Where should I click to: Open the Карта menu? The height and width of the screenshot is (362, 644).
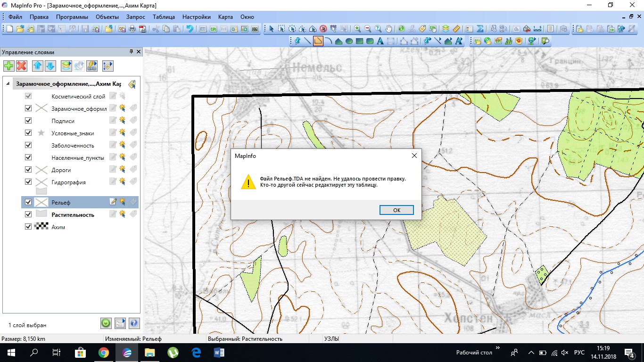tap(225, 17)
